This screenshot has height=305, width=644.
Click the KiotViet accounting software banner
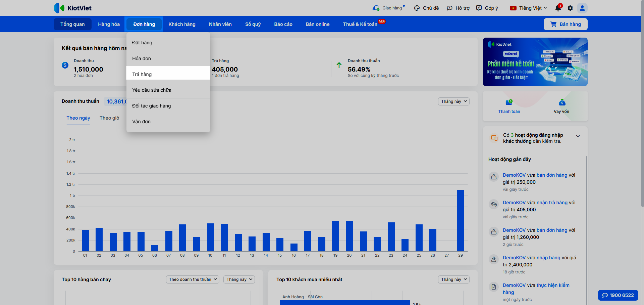click(x=535, y=62)
